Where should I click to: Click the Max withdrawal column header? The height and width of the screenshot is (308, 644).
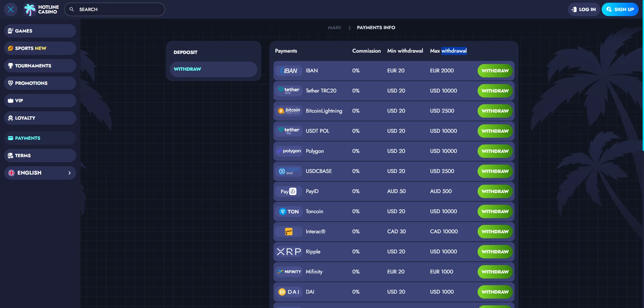(x=448, y=51)
